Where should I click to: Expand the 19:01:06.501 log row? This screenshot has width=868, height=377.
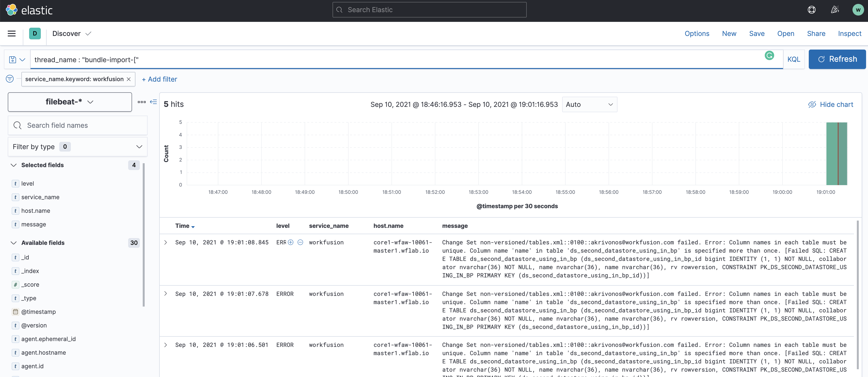(166, 345)
